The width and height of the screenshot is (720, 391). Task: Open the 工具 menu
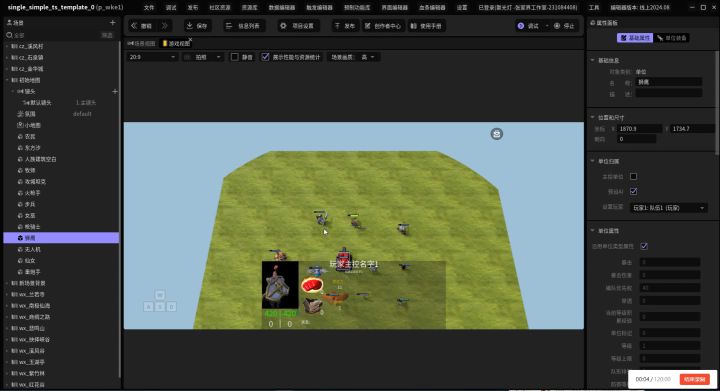pos(594,8)
